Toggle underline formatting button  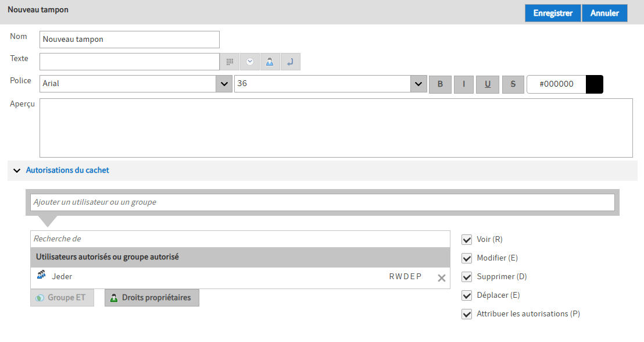(488, 84)
